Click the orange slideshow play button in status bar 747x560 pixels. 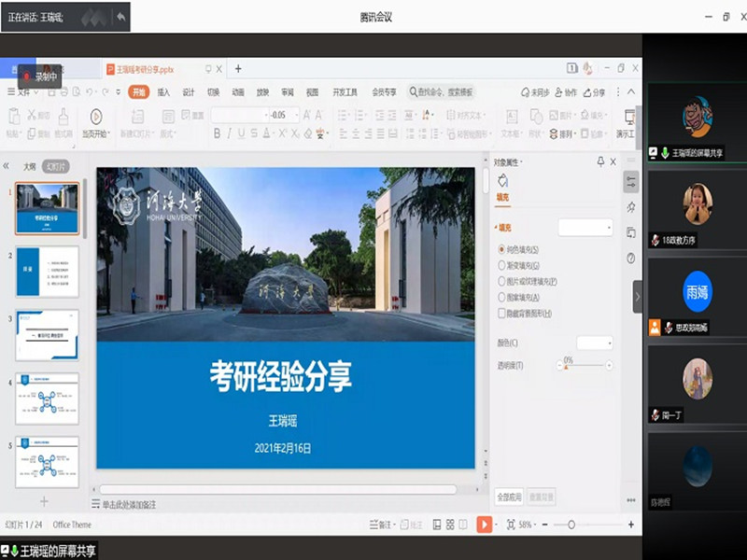click(484, 525)
